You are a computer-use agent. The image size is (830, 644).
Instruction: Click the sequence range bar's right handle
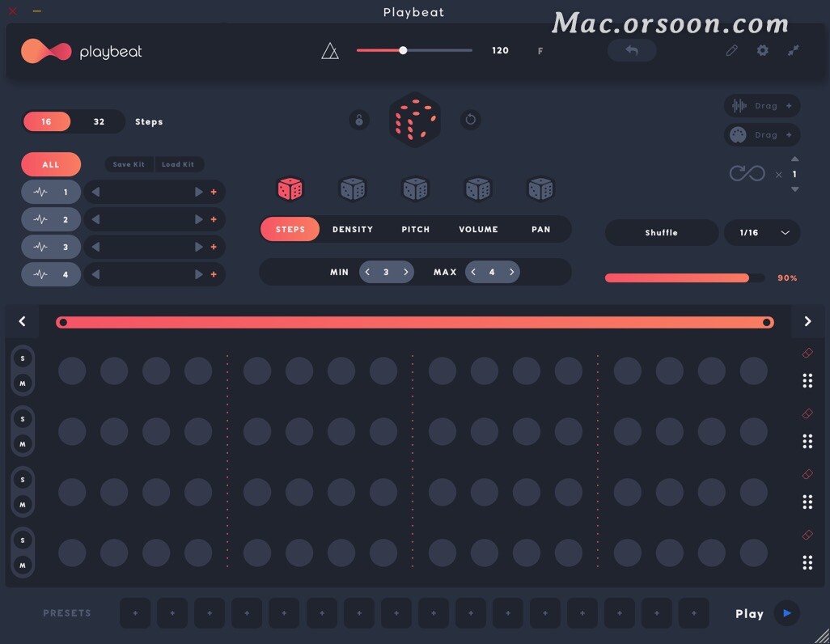[766, 322]
